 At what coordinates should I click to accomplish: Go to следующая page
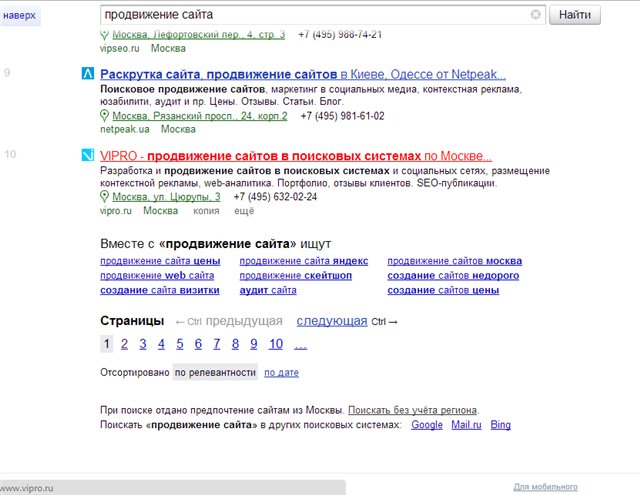pyautogui.click(x=331, y=321)
